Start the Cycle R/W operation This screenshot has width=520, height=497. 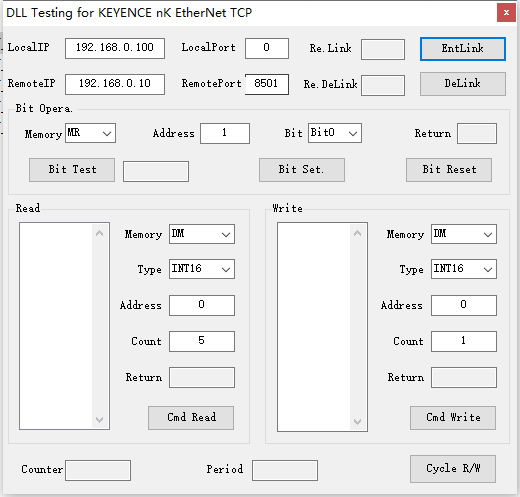coord(453,469)
